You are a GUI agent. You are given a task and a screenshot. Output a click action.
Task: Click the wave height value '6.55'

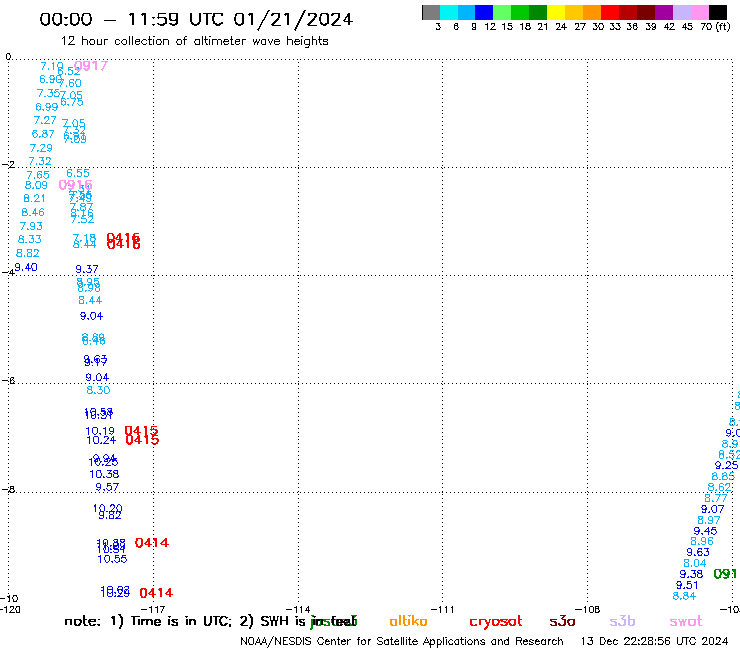(x=78, y=173)
